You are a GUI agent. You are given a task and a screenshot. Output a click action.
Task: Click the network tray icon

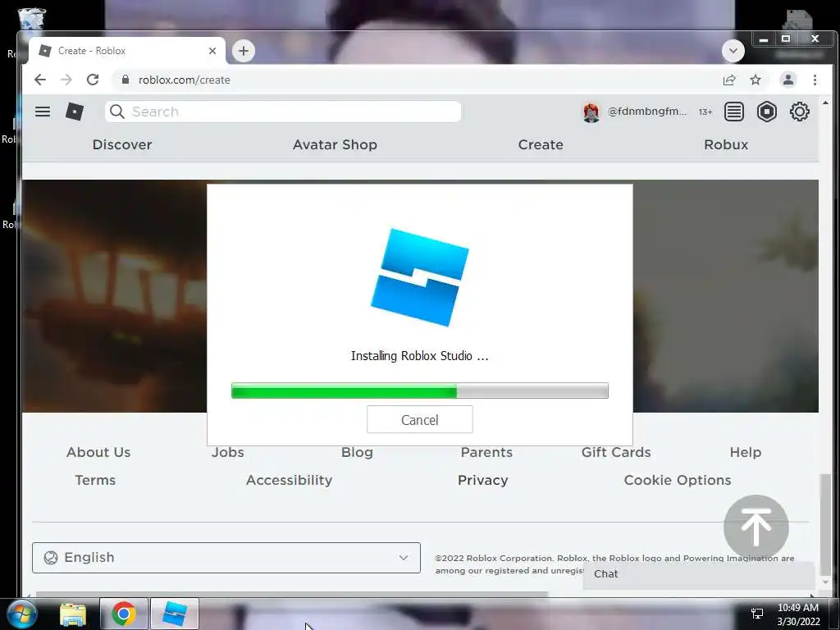757,614
